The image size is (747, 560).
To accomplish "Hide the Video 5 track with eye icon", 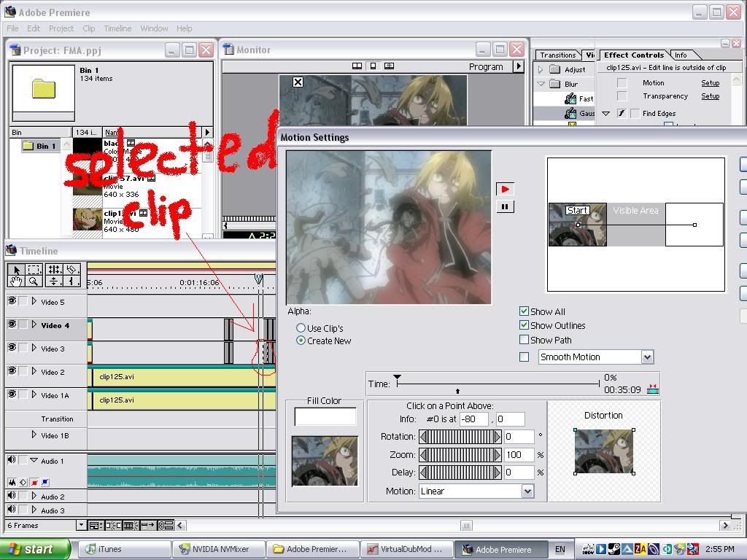I will pyautogui.click(x=12, y=301).
